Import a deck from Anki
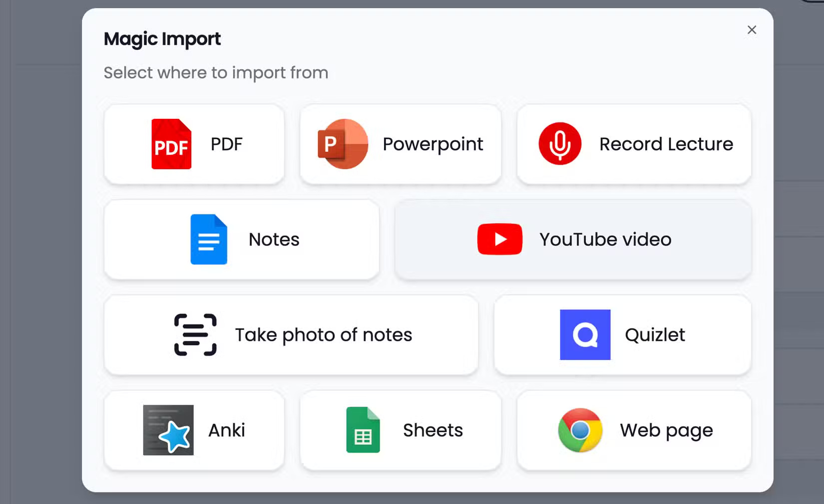 [x=193, y=430]
